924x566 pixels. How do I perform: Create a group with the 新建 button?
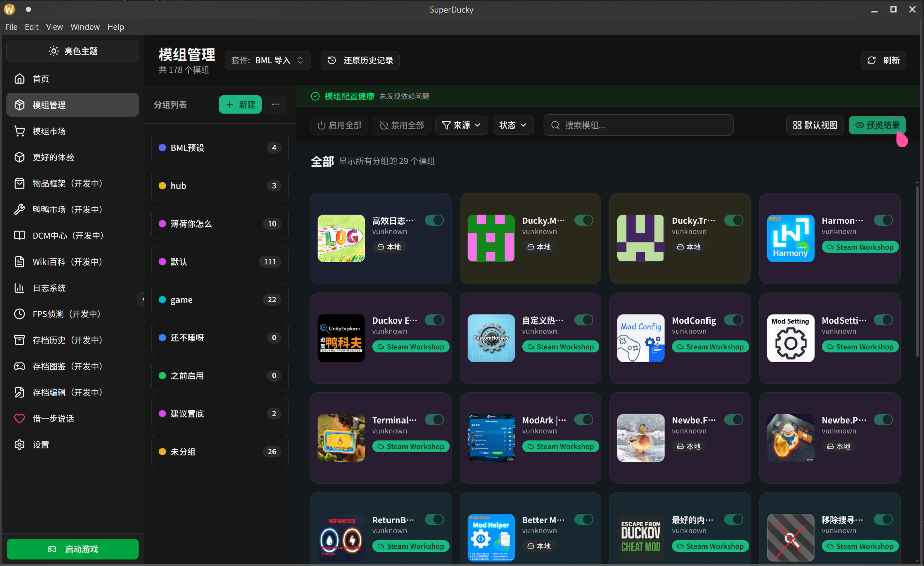pyautogui.click(x=240, y=104)
